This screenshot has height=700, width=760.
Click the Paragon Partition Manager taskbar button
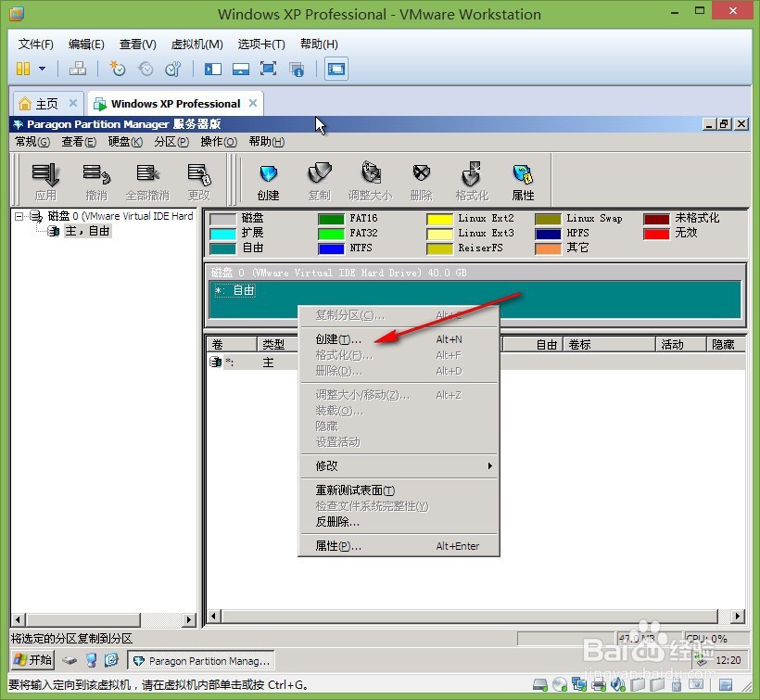(201, 661)
